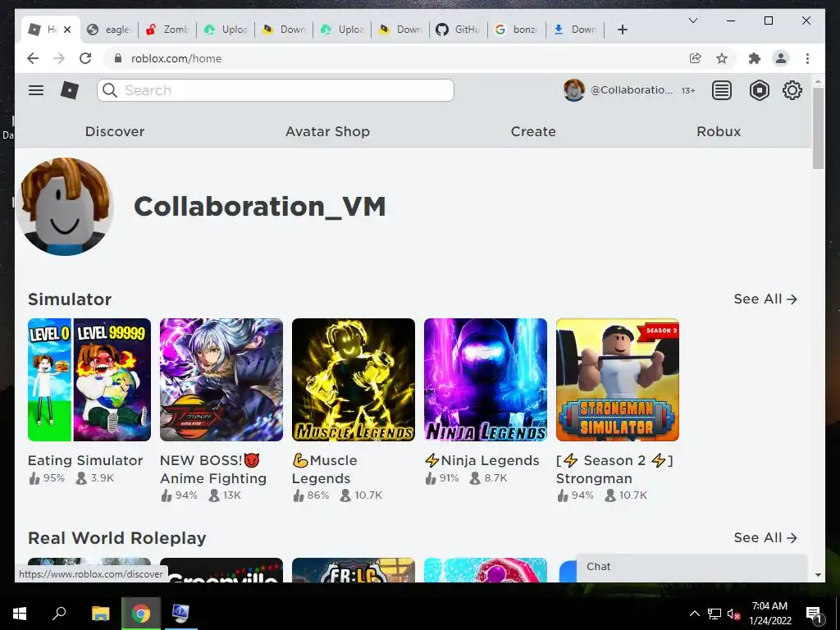Open the settings gear in Roblox header
The width and height of the screenshot is (840, 630).
click(792, 90)
